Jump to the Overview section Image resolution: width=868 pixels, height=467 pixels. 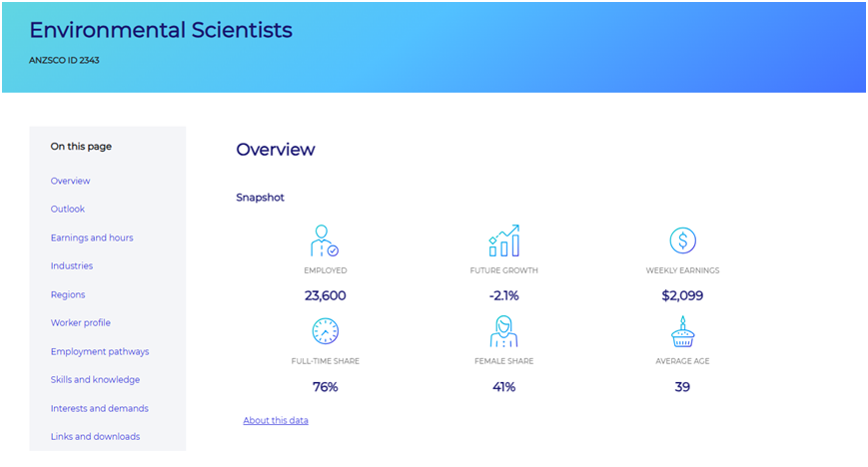[x=70, y=181]
